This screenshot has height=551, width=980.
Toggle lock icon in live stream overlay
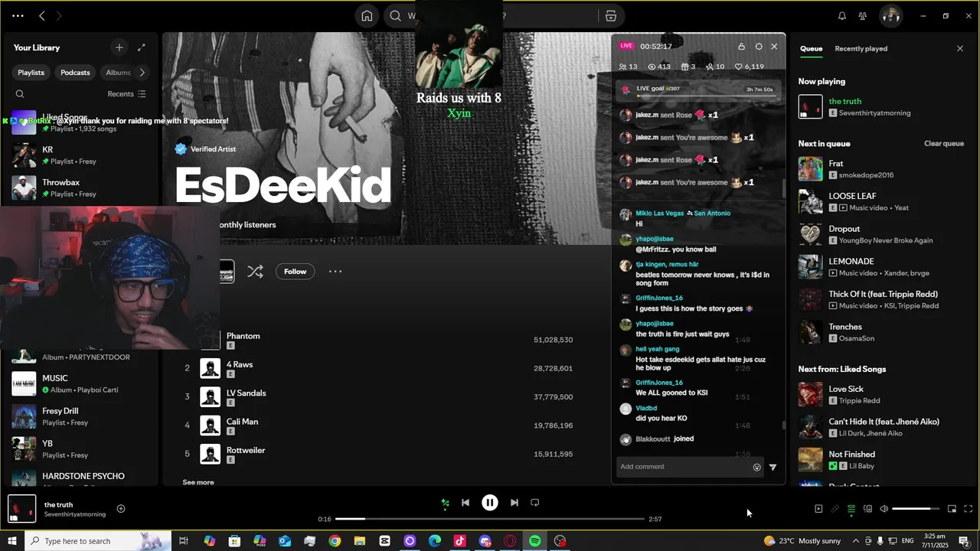(741, 47)
